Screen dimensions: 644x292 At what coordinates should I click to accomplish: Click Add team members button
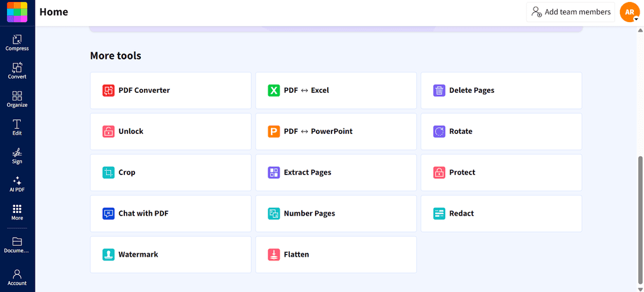click(x=571, y=12)
